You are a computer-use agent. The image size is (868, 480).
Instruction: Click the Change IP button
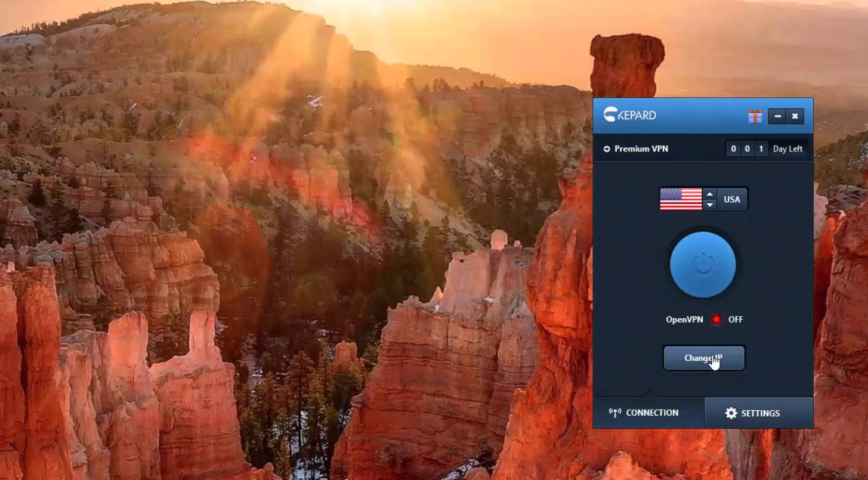[704, 358]
